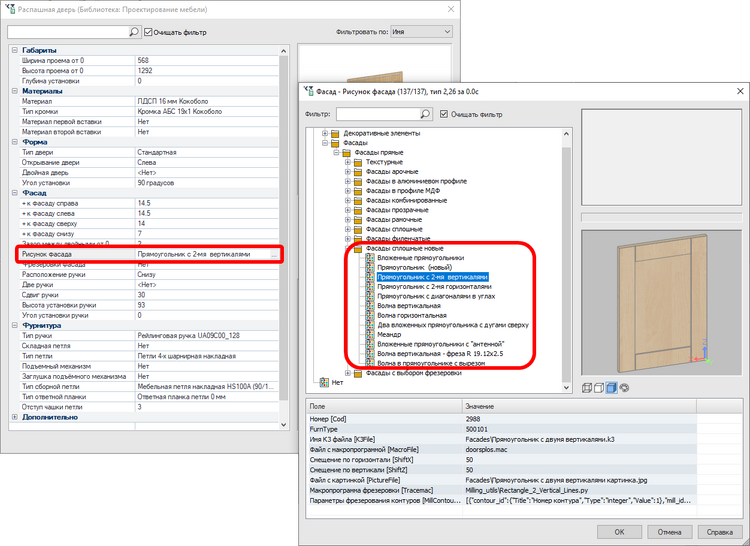
Task: Click the rotate-view icon beside the cube icons
Action: [x=624, y=388]
